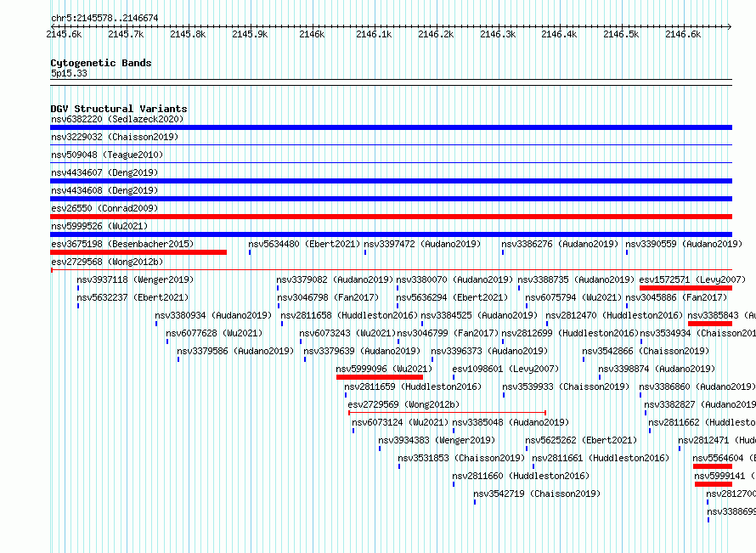The image size is (756, 553).
Task: Click nsv3386860 (Audano2019) label
Action: pos(697,387)
